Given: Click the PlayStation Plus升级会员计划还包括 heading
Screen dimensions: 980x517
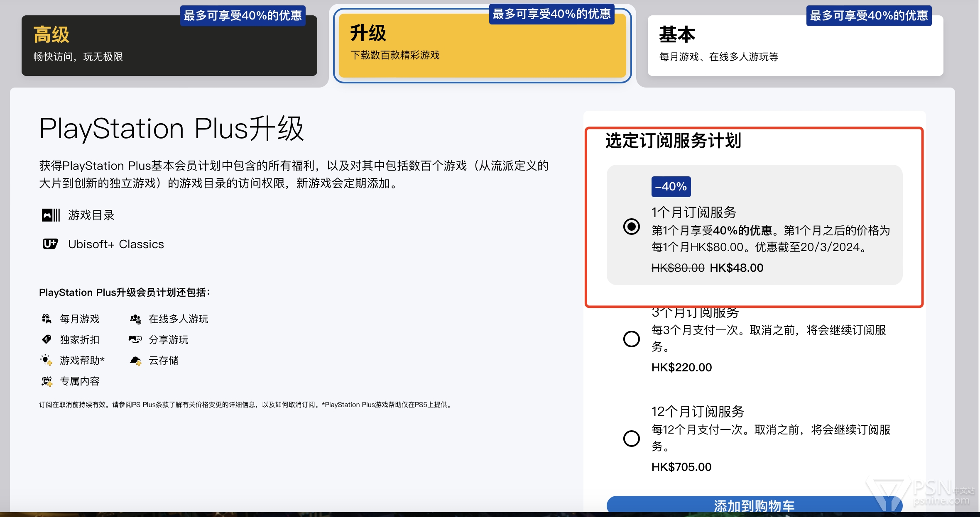Looking at the screenshot, I should click(125, 292).
